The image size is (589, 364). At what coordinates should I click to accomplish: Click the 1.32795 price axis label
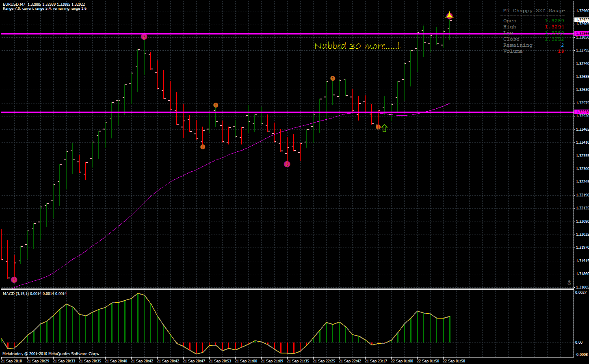pyautogui.click(x=582, y=50)
